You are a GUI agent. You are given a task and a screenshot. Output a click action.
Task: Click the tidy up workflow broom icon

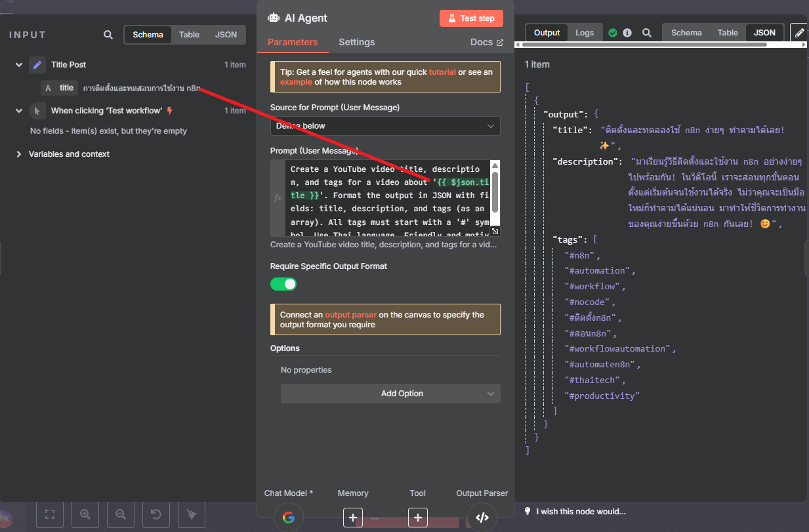[x=192, y=515]
